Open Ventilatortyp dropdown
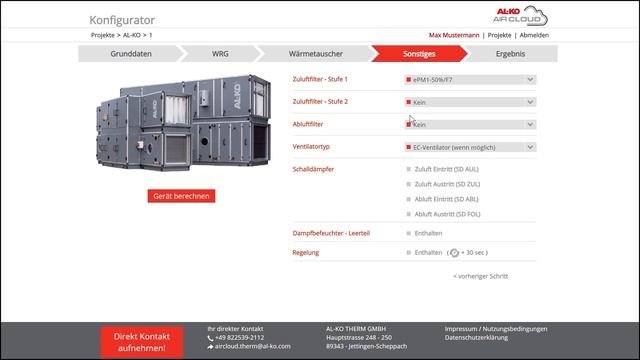 click(470, 147)
